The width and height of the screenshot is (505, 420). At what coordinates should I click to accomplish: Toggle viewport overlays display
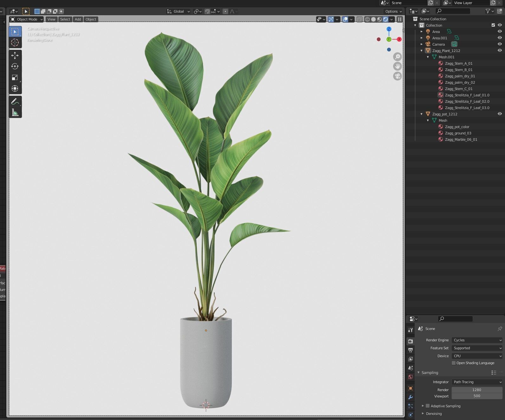tap(345, 19)
